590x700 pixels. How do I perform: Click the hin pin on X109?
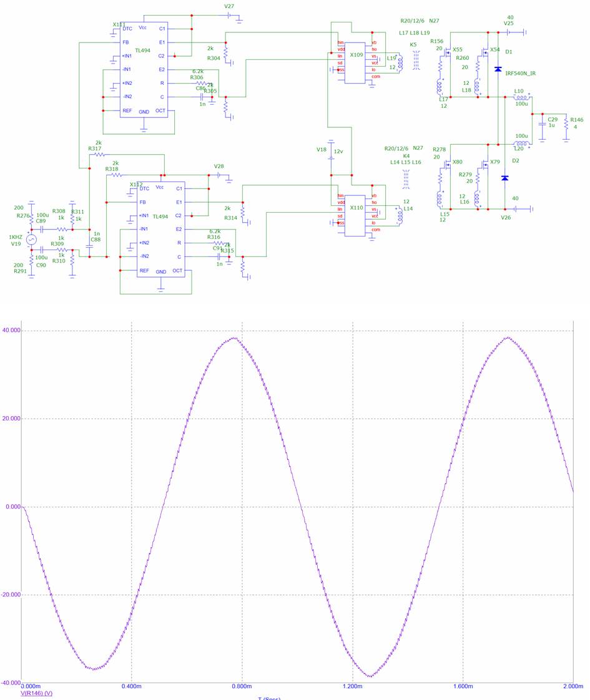tap(341, 43)
